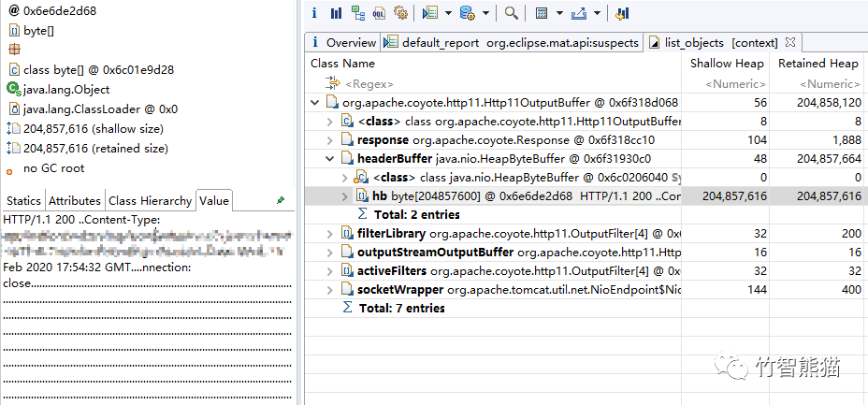
Task: Click the sigma icon in Total: 2 entries row
Action: 363,214
